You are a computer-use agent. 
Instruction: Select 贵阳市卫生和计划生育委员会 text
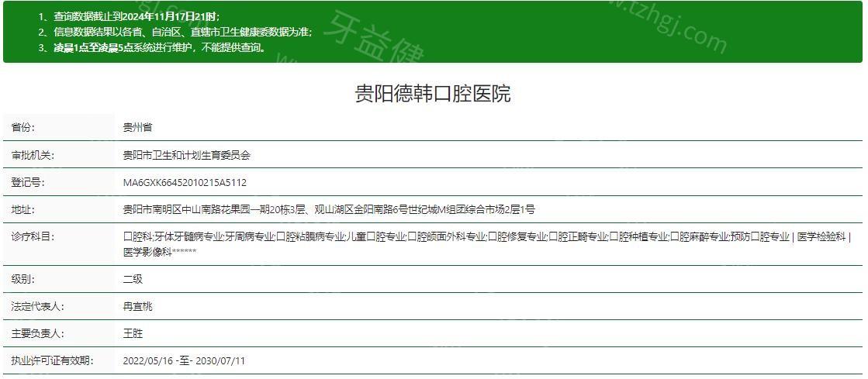(186, 156)
